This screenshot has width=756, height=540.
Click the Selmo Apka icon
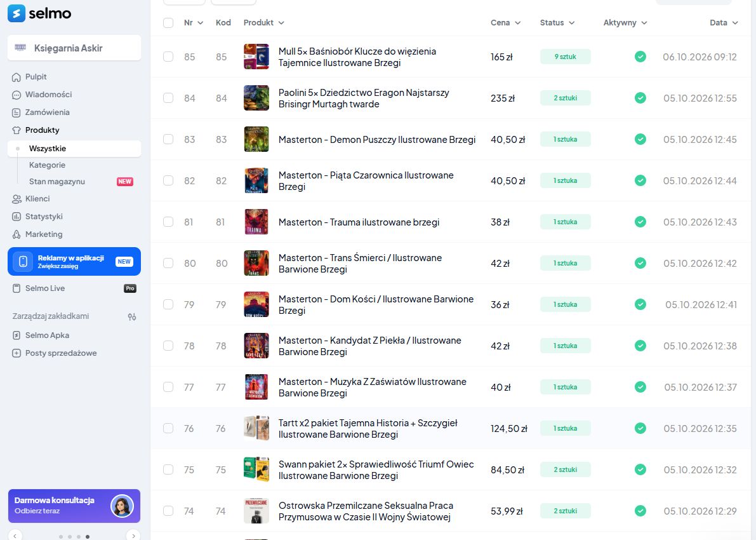click(x=17, y=335)
